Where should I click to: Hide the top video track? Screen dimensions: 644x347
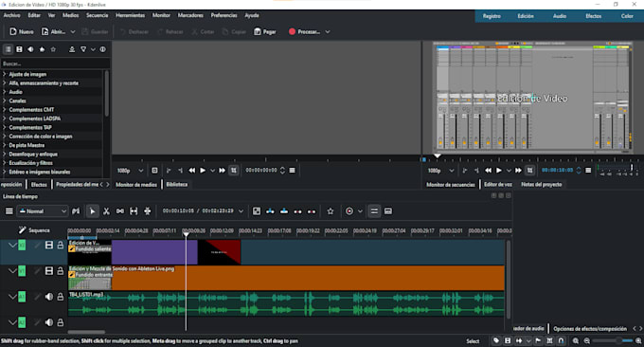49,246
